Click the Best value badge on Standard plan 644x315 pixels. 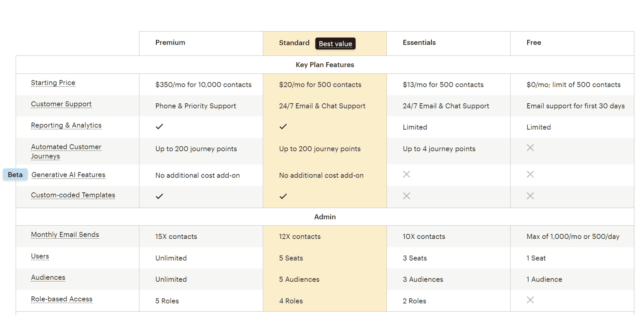click(x=335, y=44)
